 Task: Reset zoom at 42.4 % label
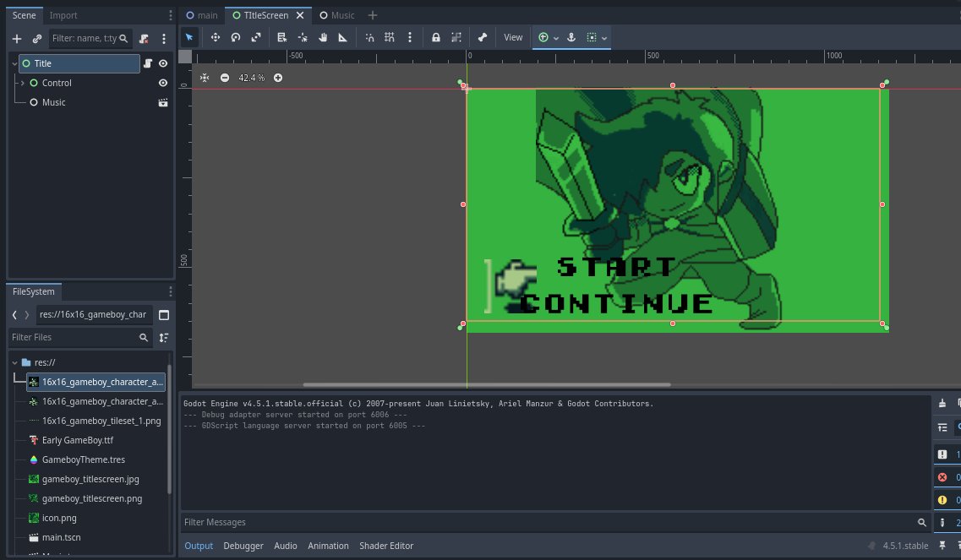(x=251, y=78)
